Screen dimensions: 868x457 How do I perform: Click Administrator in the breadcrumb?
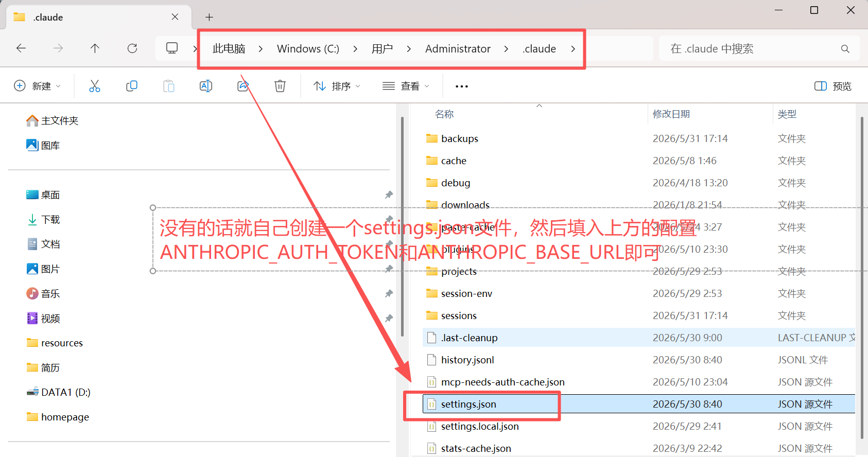[458, 49]
